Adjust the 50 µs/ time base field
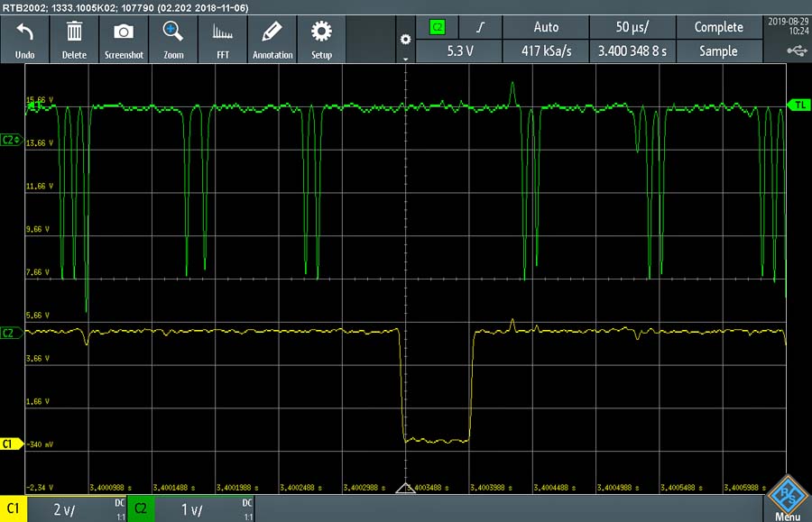This screenshot has height=522, width=812. pos(632,27)
